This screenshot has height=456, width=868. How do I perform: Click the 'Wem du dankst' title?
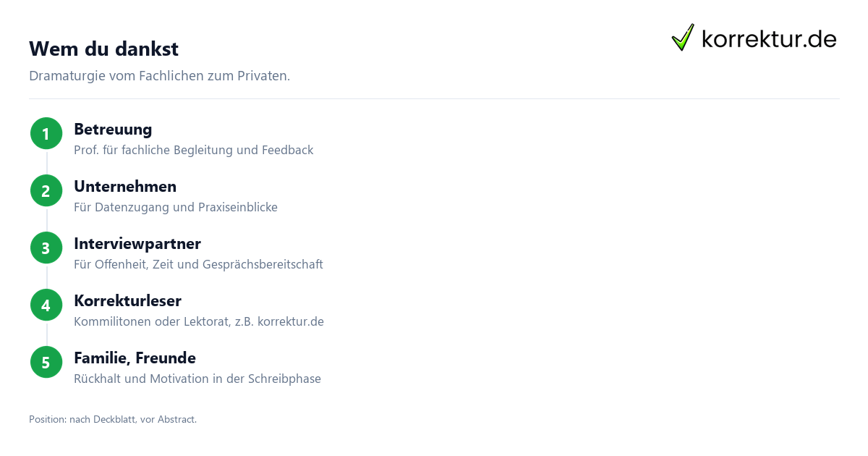(103, 49)
